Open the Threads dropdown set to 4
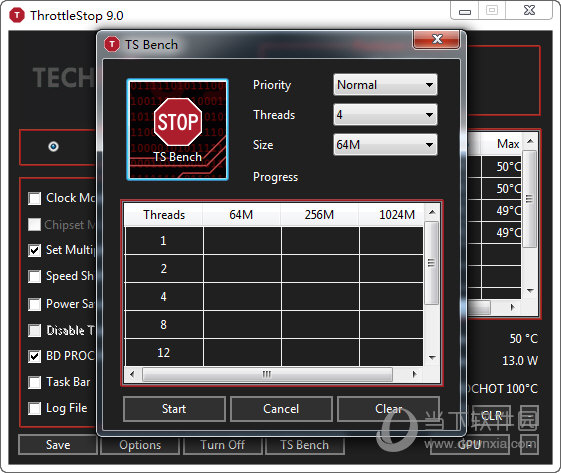This screenshot has height=473, width=561. coord(385,114)
